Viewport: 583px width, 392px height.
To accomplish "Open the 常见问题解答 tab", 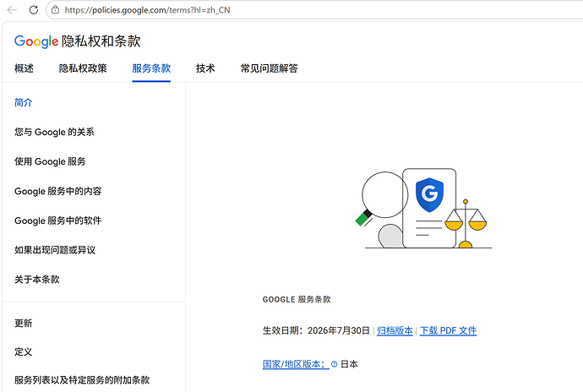I will 270,68.
